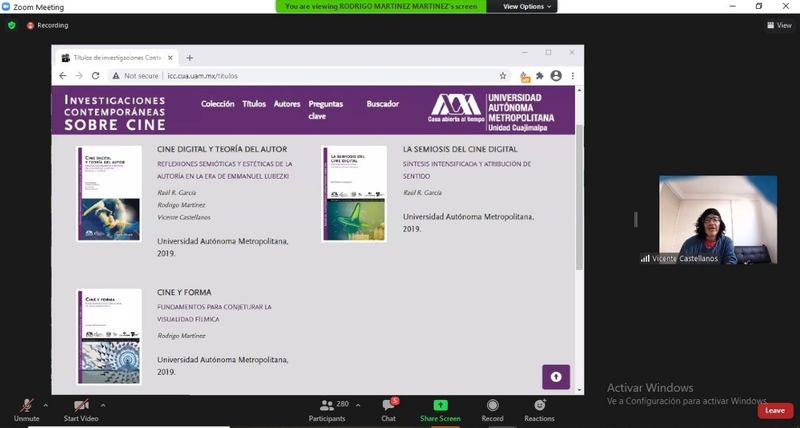Screen dimensions: 800x428
Task: Start recording with the Record button
Action: pos(492,411)
